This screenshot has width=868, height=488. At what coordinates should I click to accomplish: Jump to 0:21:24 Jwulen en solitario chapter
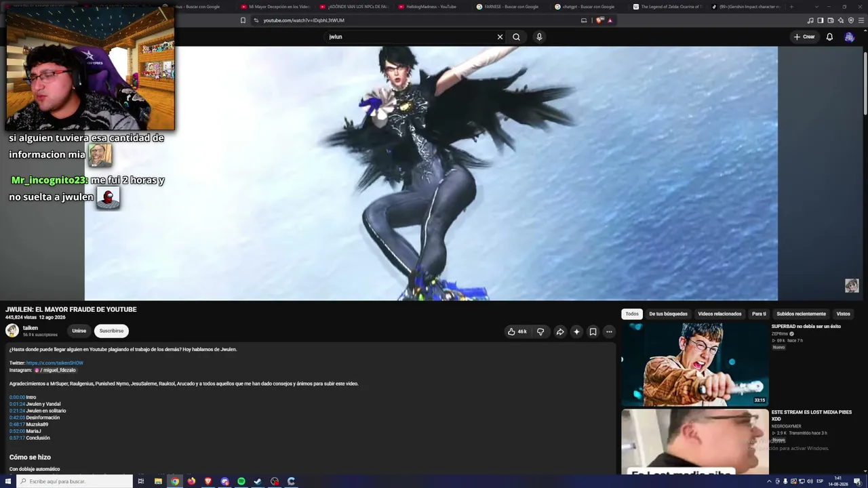tap(17, 411)
